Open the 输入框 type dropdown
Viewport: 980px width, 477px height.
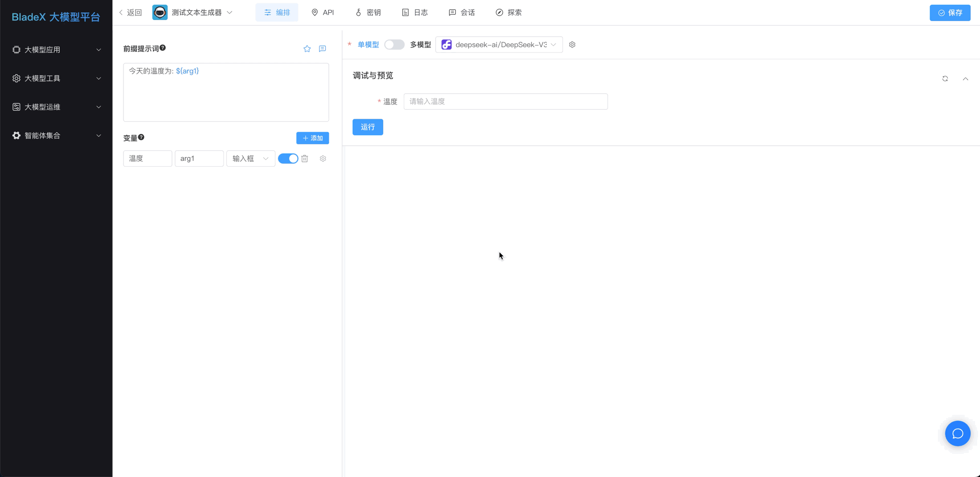pos(250,158)
